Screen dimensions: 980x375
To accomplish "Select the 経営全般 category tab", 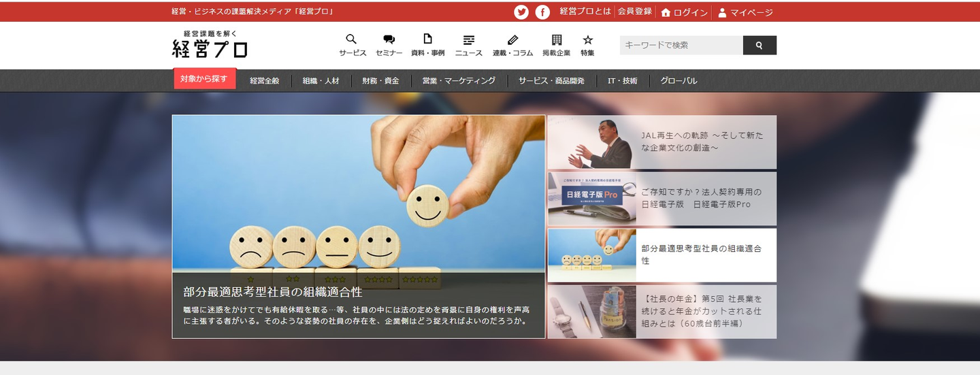I will (264, 80).
